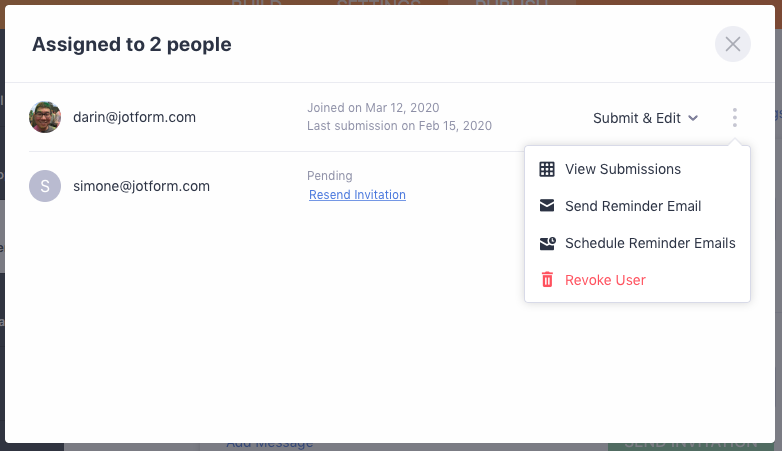Click the clock-envelope icon for Schedule Reminder Emails

click(x=547, y=243)
